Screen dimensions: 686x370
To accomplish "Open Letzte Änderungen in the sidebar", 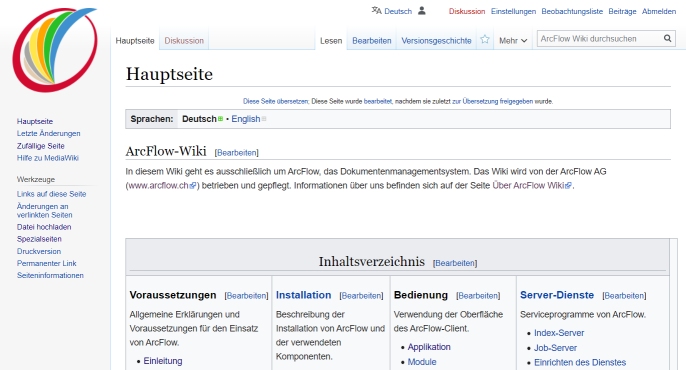I will (49, 133).
